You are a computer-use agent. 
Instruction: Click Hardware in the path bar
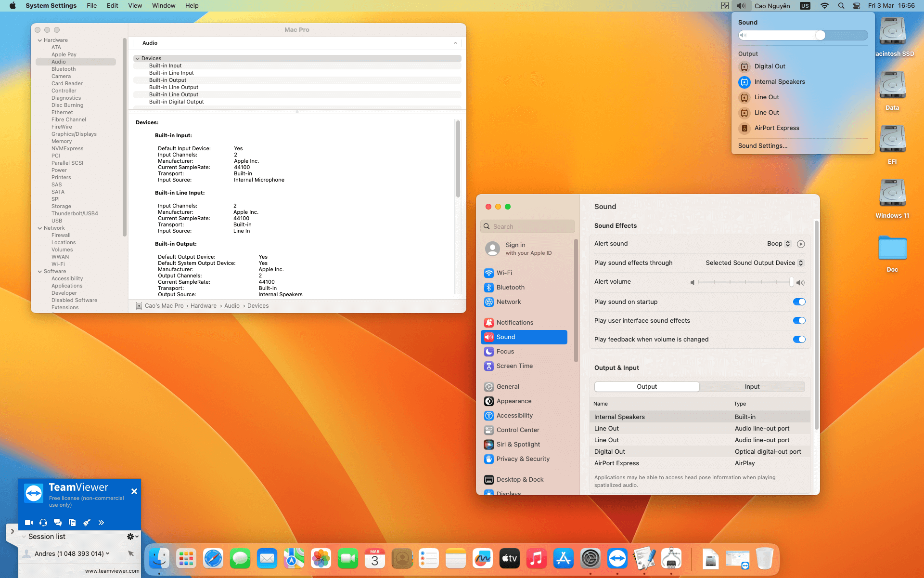(204, 306)
